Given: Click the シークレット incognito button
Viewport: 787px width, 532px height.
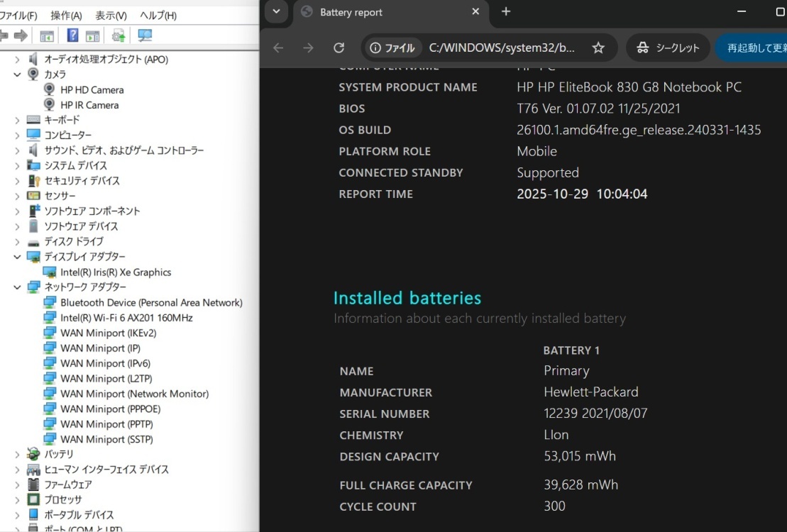Looking at the screenshot, I should click(x=668, y=48).
